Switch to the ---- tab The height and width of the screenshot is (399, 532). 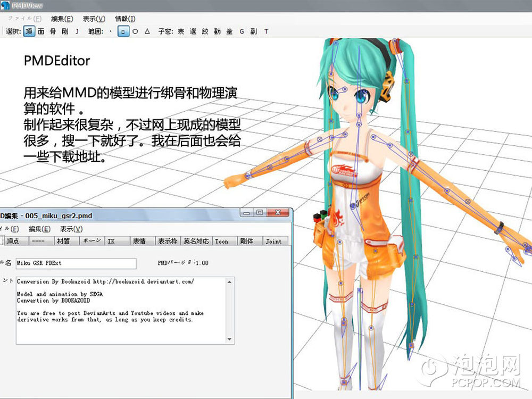coord(41,241)
